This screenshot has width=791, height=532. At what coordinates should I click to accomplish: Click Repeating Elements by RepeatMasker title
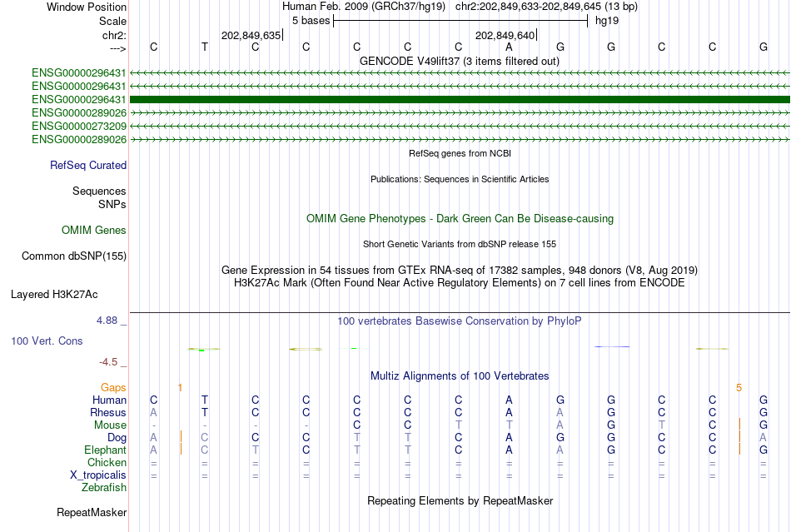(x=460, y=500)
